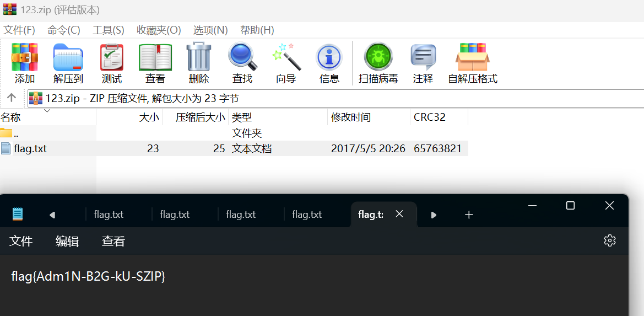Sort by 压缩后大小 column header
The height and width of the screenshot is (316, 644).
coord(196,117)
